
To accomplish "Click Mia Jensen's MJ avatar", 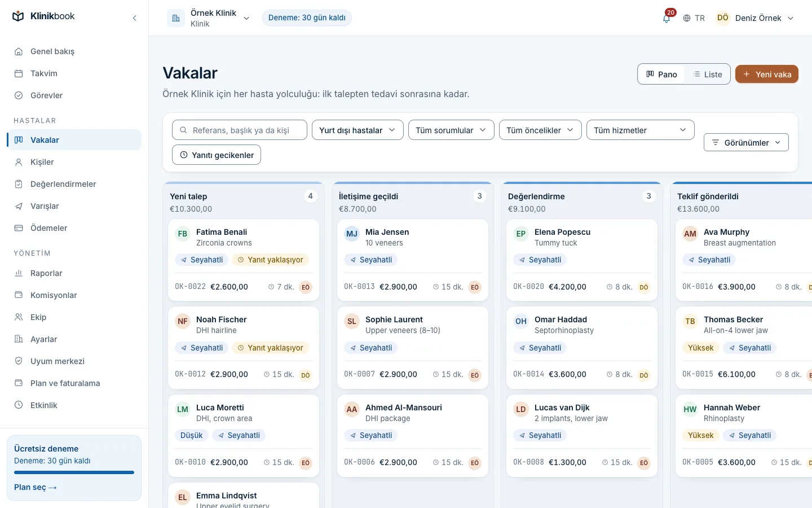I will [x=352, y=234].
